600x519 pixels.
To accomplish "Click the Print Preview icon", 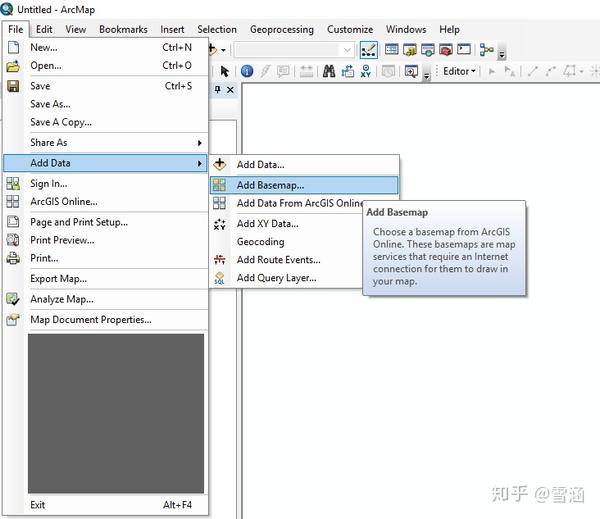I will 13,240.
